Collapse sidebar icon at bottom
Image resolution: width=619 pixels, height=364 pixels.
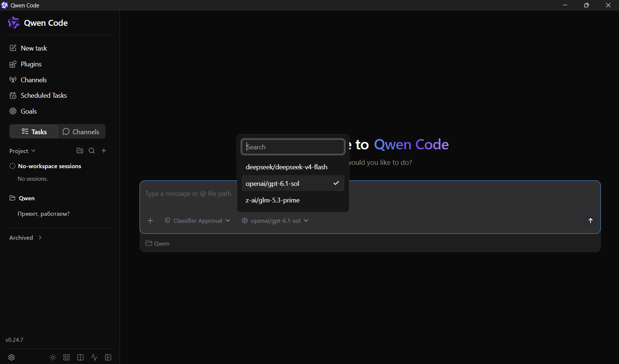pyautogui.click(x=108, y=357)
